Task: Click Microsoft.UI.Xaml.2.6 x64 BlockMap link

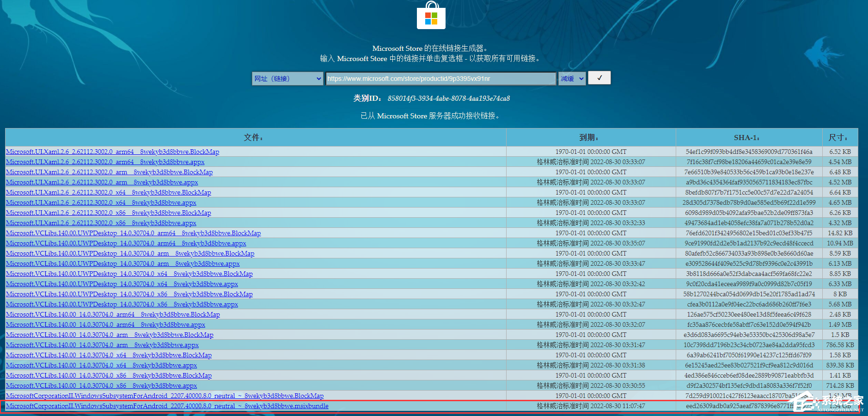Action: pyautogui.click(x=108, y=192)
